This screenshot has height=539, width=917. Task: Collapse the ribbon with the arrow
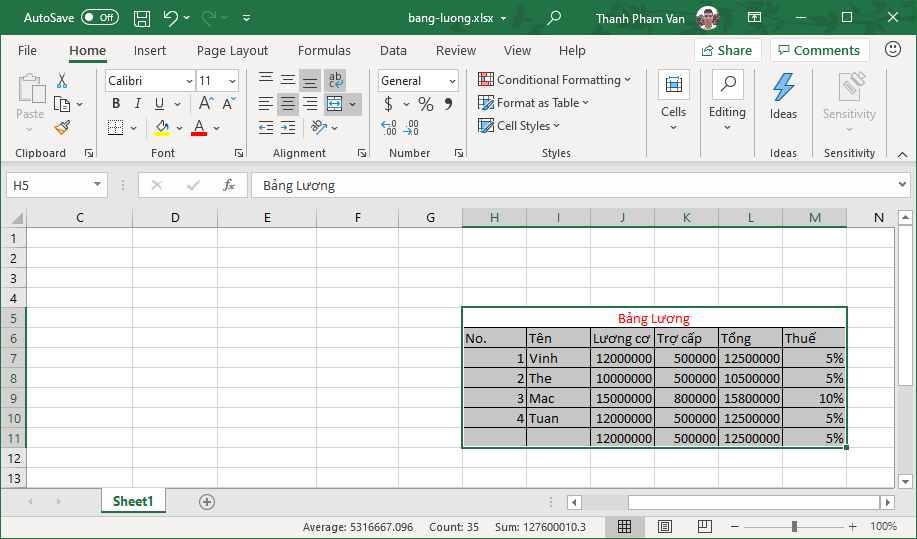[x=902, y=154]
